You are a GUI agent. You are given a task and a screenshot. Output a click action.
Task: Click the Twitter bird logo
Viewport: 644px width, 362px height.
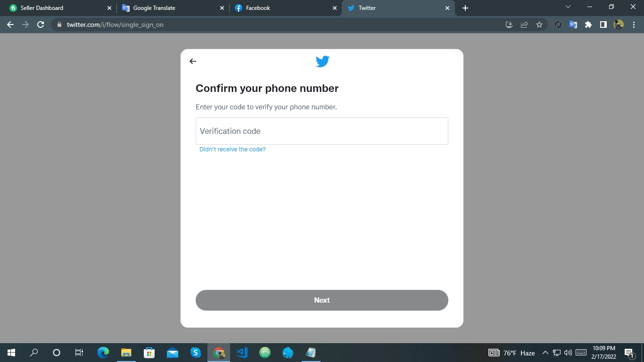[x=322, y=61]
